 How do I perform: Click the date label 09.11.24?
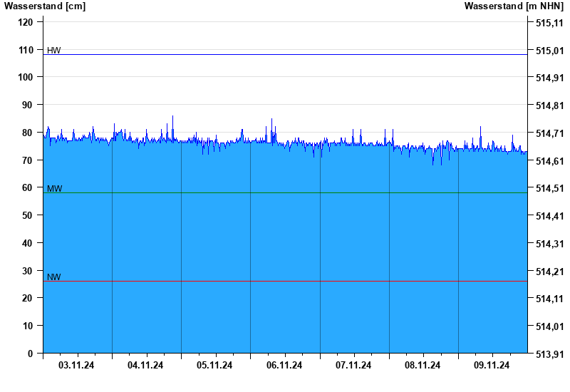coord(492,365)
